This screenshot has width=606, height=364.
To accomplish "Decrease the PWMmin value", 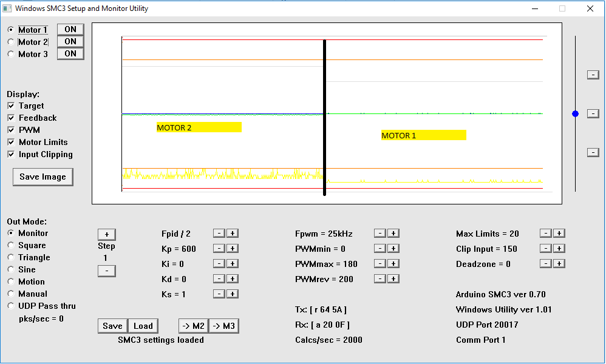I will coord(380,248).
